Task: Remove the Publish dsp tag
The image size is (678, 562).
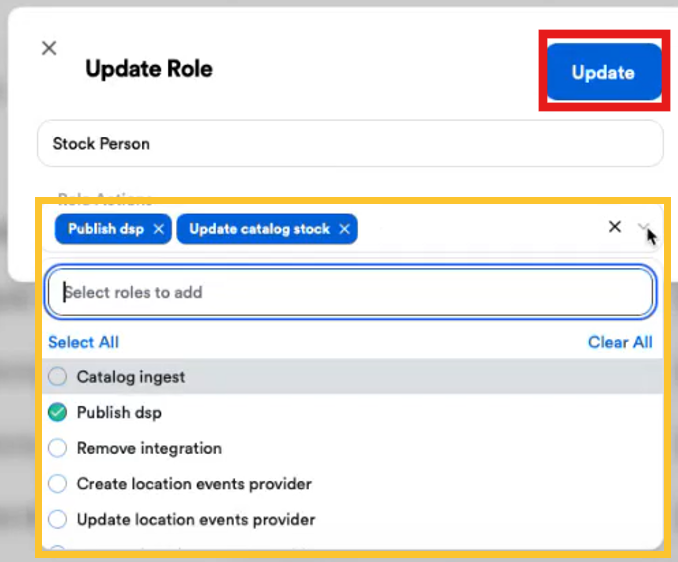Action: (159, 229)
